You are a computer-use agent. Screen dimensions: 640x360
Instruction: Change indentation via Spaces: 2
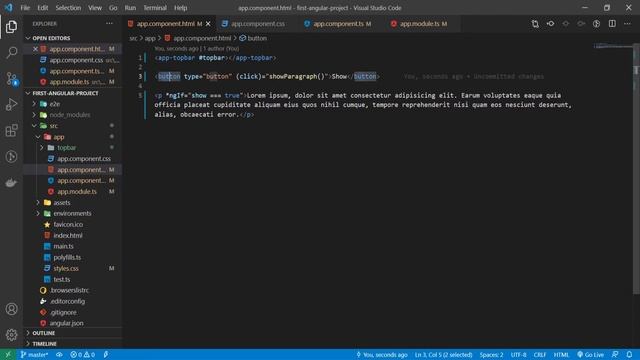(491, 355)
